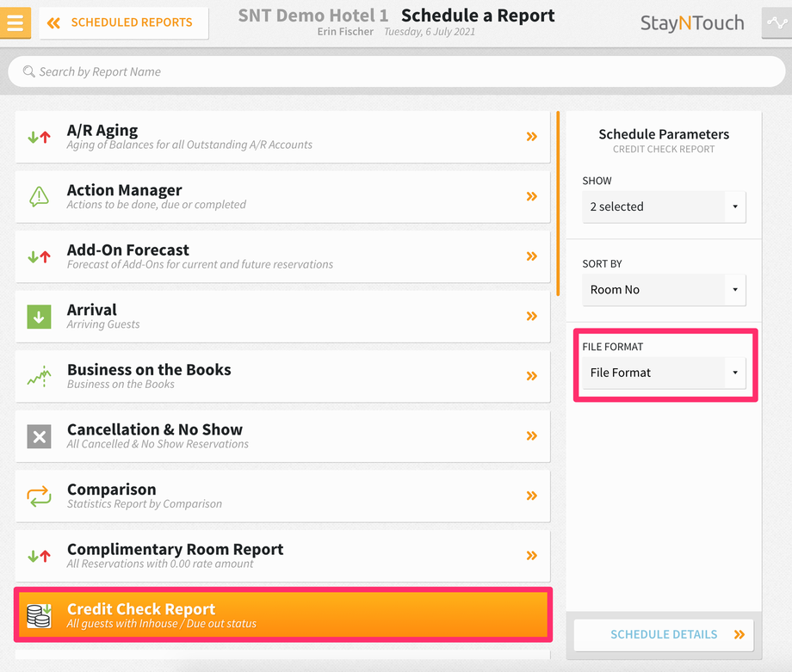This screenshot has width=792, height=672.
Task: Click the orange report list scrollbar
Action: click(x=558, y=203)
